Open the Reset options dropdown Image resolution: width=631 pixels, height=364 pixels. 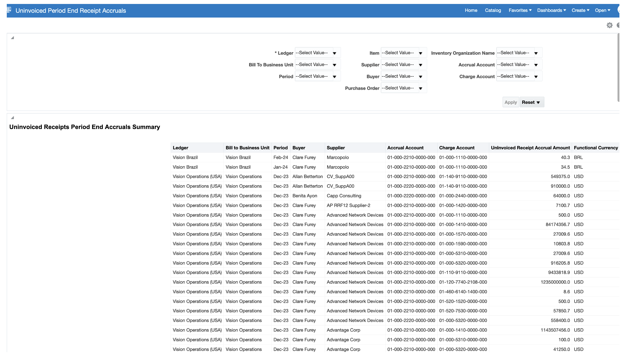pos(532,102)
